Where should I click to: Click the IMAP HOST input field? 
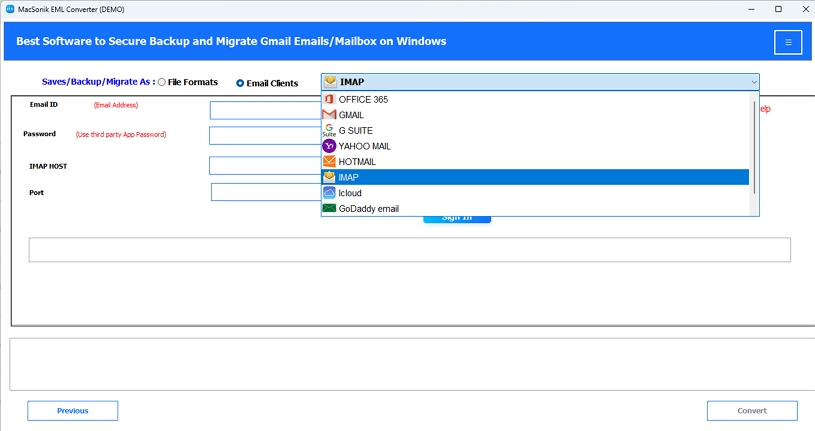[x=266, y=166]
